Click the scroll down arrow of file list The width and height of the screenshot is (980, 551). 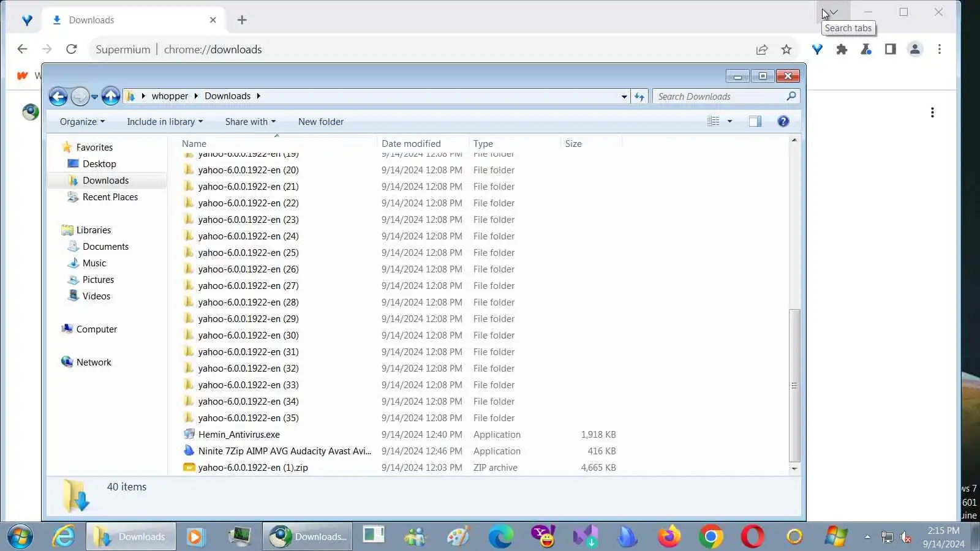click(794, 468)
